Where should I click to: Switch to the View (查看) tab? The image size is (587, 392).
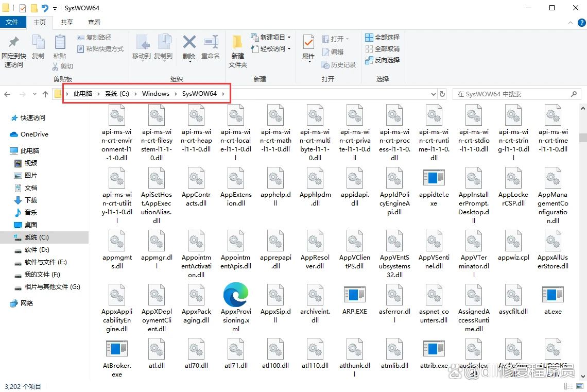tap(94, 23)
